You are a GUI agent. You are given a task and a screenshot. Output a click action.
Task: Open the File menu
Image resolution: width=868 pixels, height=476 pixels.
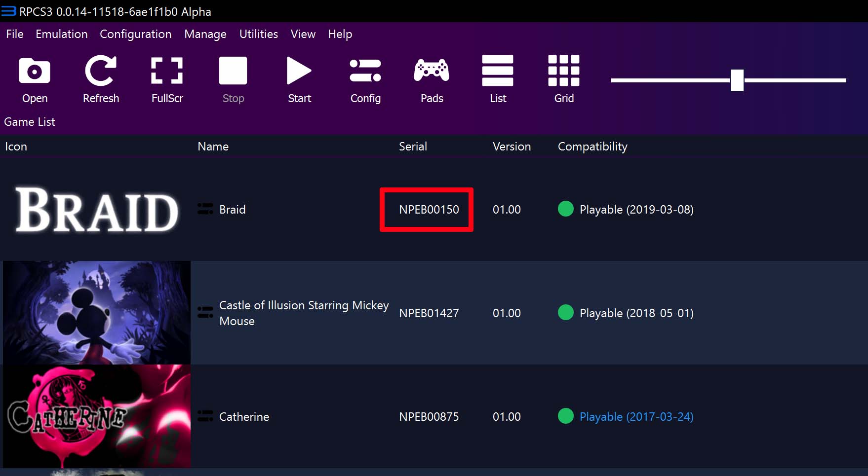(x=15, y=34)
